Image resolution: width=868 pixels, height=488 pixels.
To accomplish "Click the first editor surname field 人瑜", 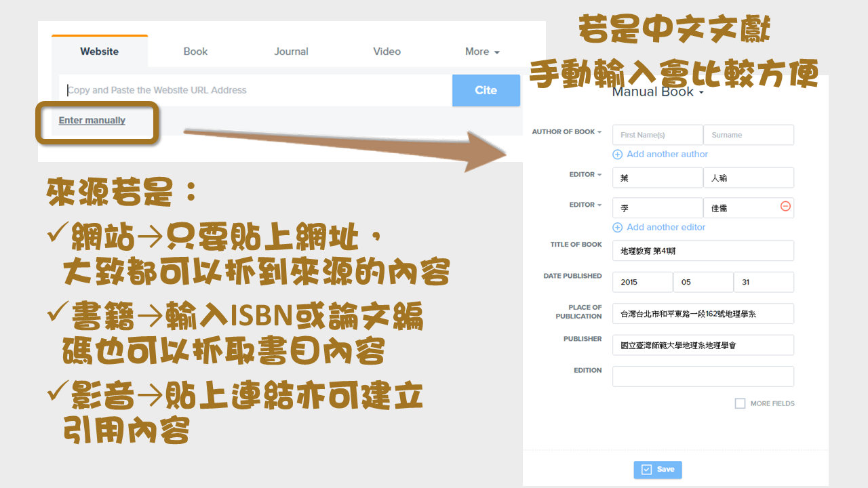I will point(749,178).
